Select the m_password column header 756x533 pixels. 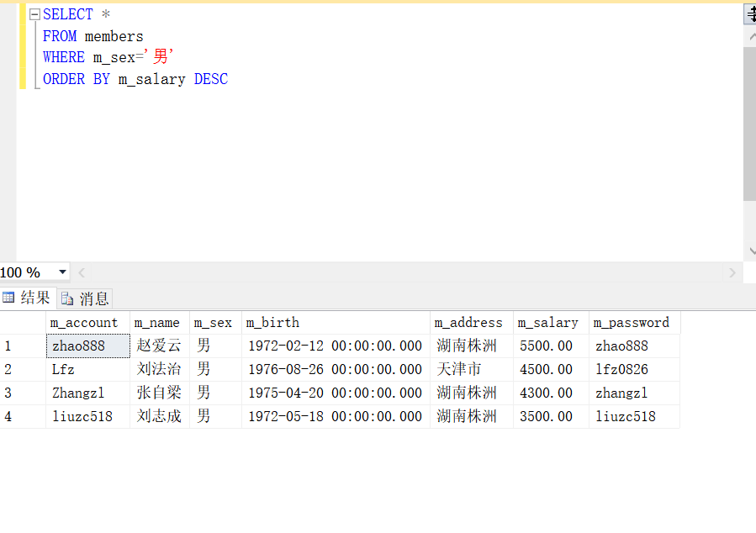pyautogui.click(x=635, y=322)
